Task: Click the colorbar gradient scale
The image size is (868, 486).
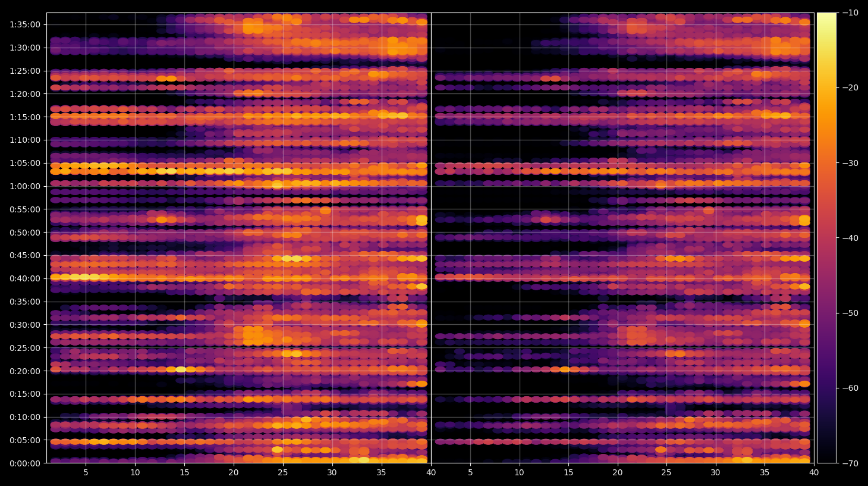Action: coord(826,238)
